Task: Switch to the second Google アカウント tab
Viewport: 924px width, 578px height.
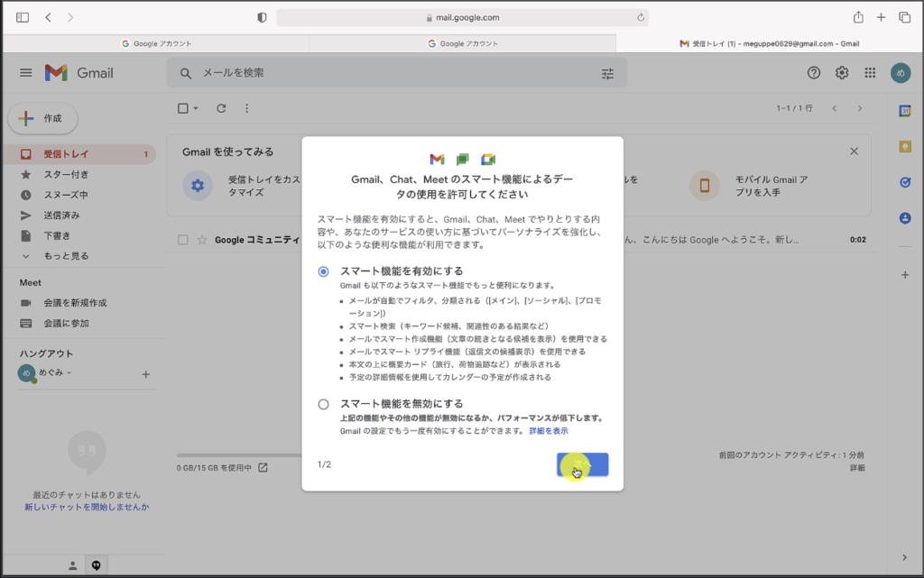Action: click(x=463, y=43)
